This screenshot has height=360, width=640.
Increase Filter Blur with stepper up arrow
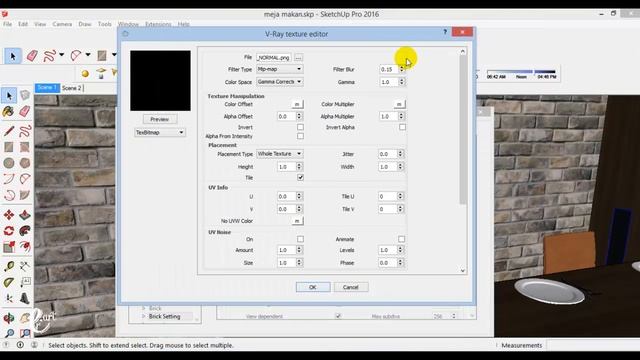click(x=402, y=67)
